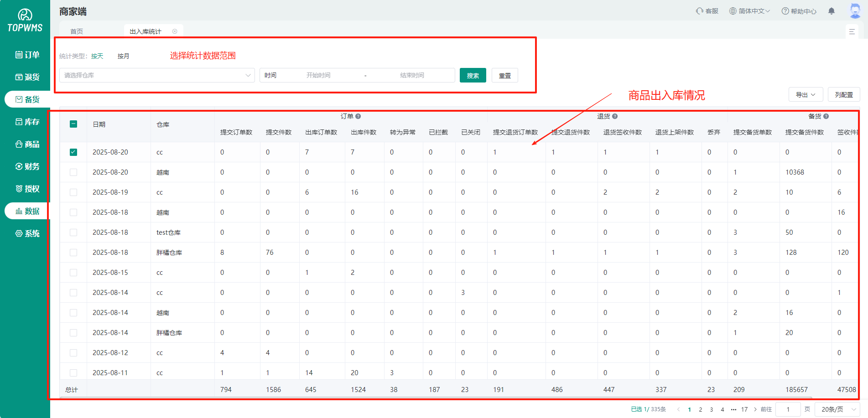Click the 搜索 search button
Image resolution: width=868 pixels, height=418 pixels.
[x=473, y=76]
